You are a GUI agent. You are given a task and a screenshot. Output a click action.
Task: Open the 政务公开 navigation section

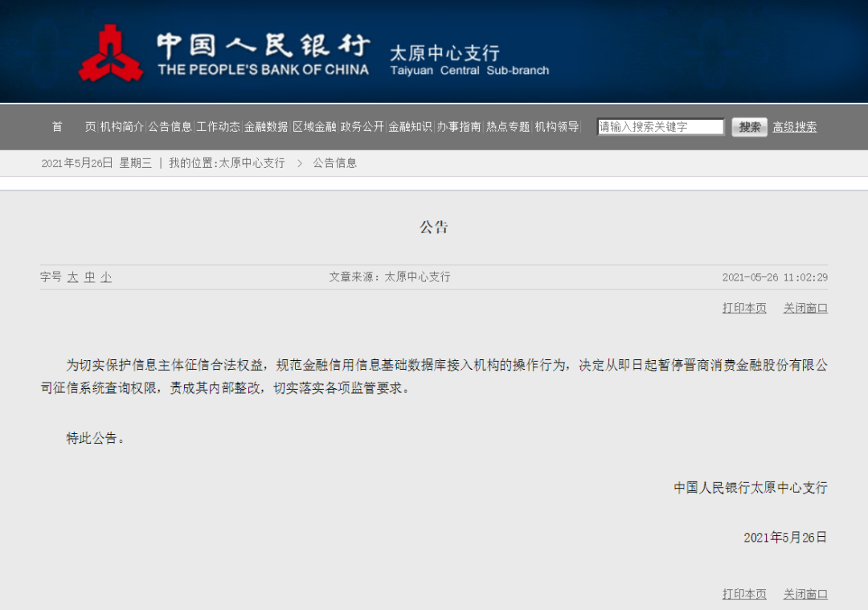click(360, 126)
